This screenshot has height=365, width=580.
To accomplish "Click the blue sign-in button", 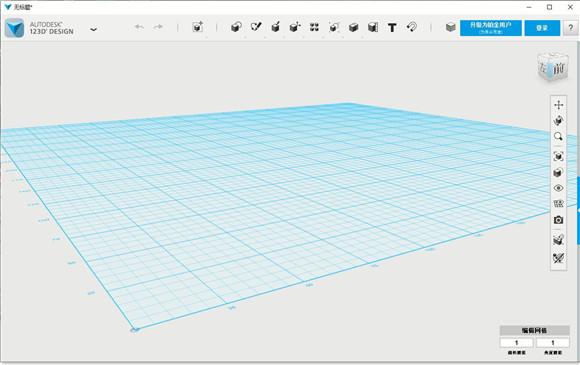I will coord(542,28).
